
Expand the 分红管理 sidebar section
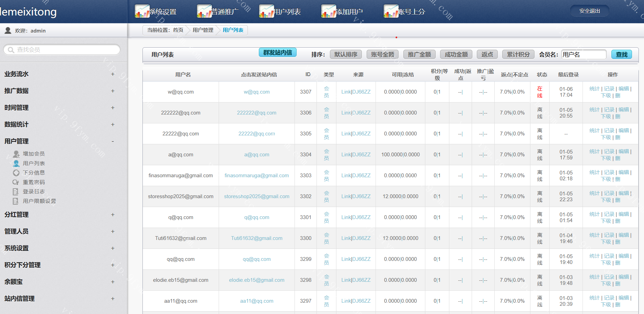click(113, 215)
